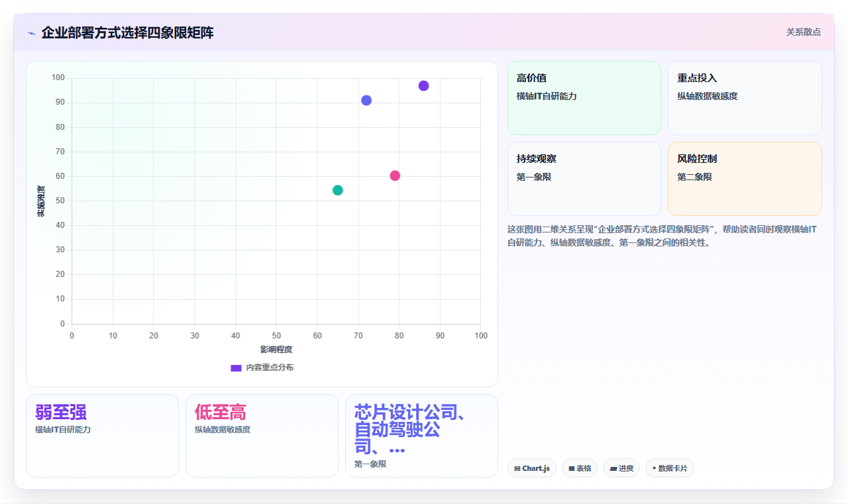Click the 表格 tag

click(x=580, y=468)
